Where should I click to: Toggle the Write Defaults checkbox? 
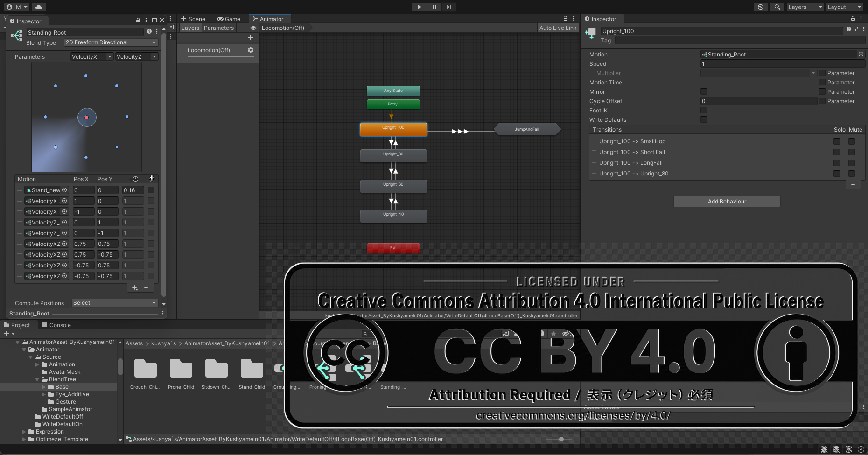point(704,120)
